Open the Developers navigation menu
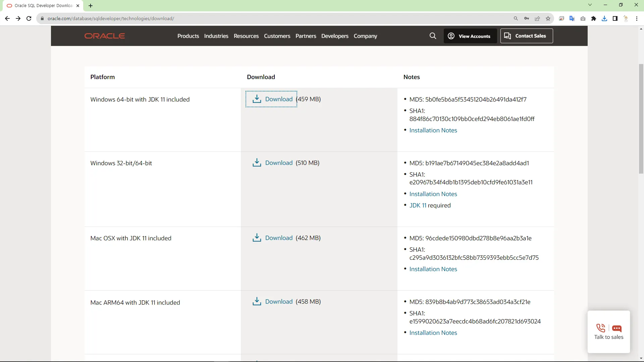Image resolution: width=644 pixels, height=362 pixels. [x=334, y=36]
